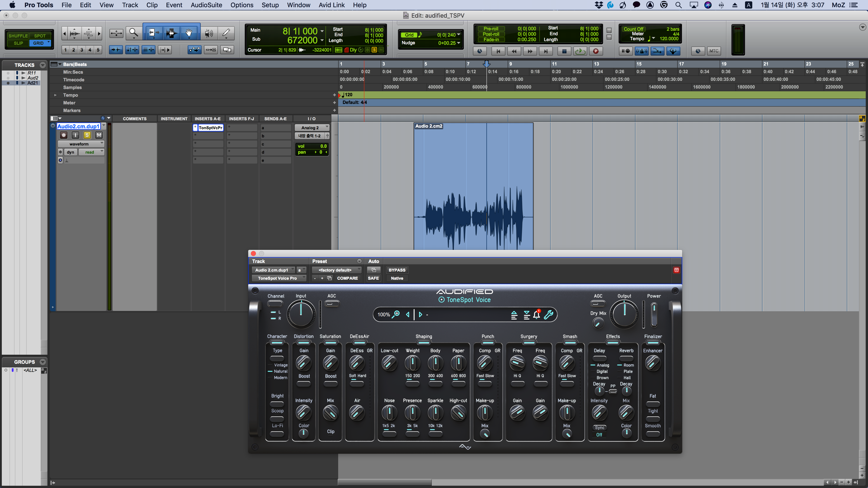Viewport: 868px width, 488px height.
Task: Click the Sync button in Effects section
Action: click(x=599, y=428)
